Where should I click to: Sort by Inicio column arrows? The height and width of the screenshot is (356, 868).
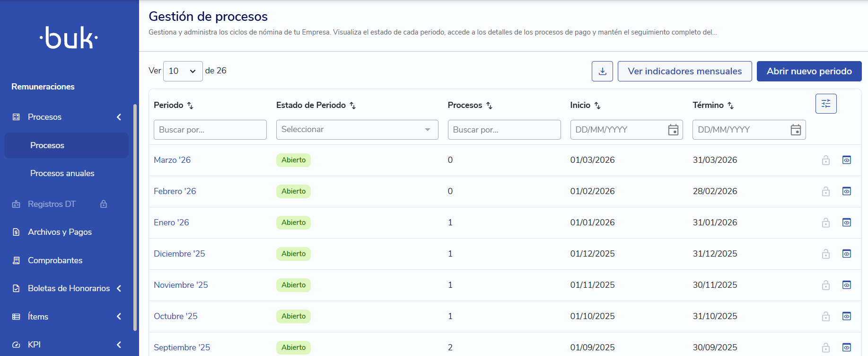pos(597,106)
